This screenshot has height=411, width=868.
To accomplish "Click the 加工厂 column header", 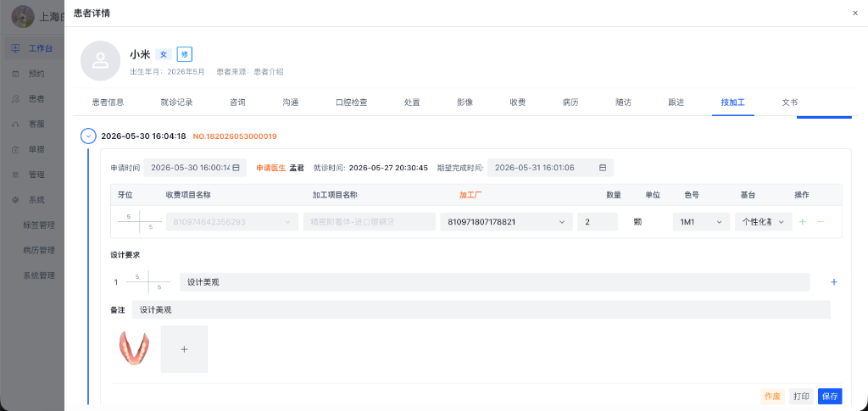I will coord(471,195).
